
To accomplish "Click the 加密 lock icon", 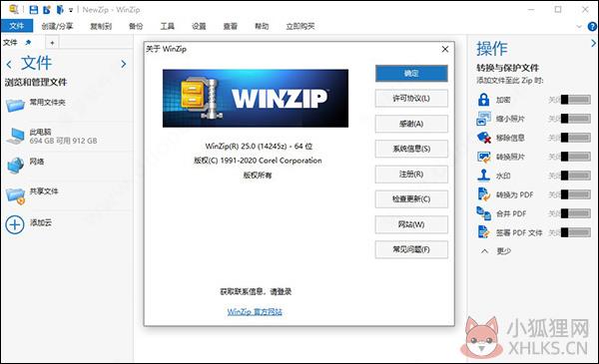I will click(x=483, y=100).
